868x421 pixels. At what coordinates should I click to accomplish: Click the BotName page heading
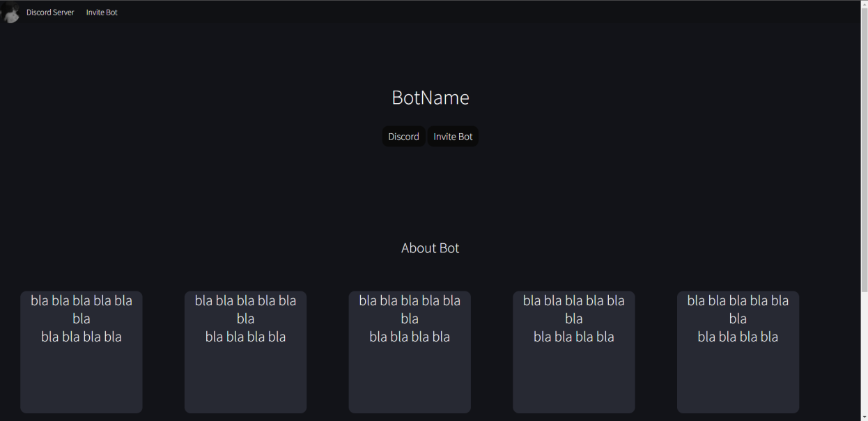tap(430, 98)
